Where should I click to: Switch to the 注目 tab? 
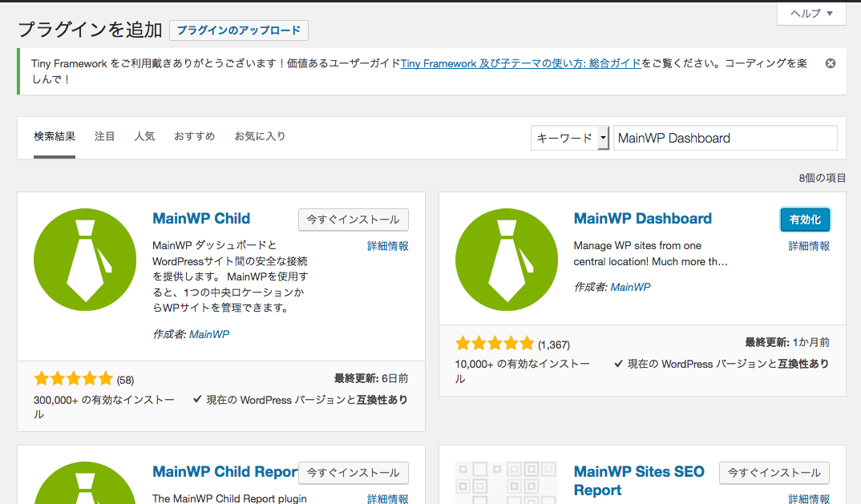coord(104,136)
